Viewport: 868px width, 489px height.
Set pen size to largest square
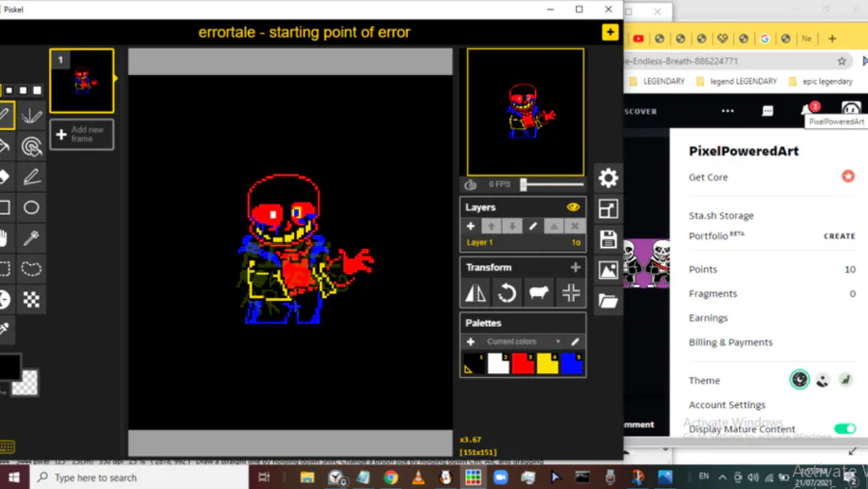[37, 91]
